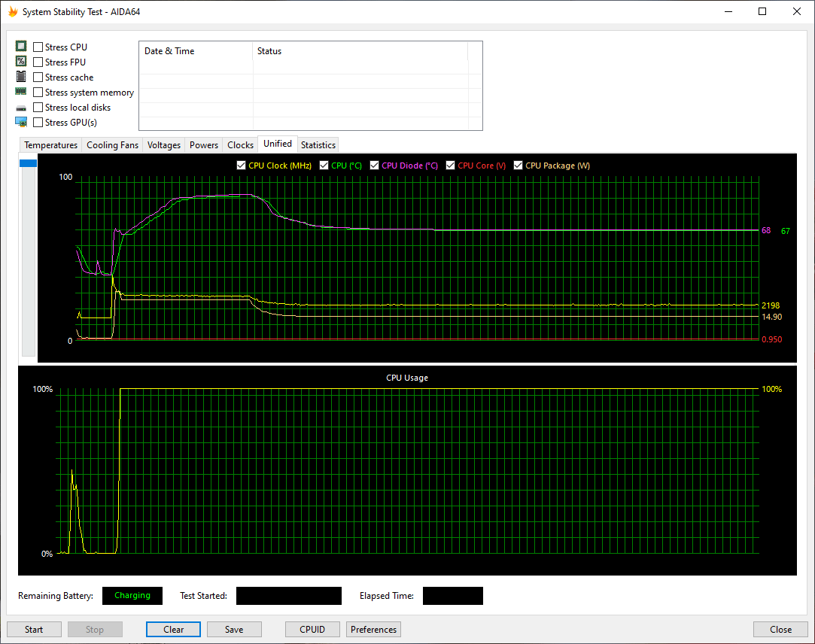This screenshot has height=644, width=815.
Task: Open Preferences dialog
Action: pyautogui.click(x=373, y=630)
